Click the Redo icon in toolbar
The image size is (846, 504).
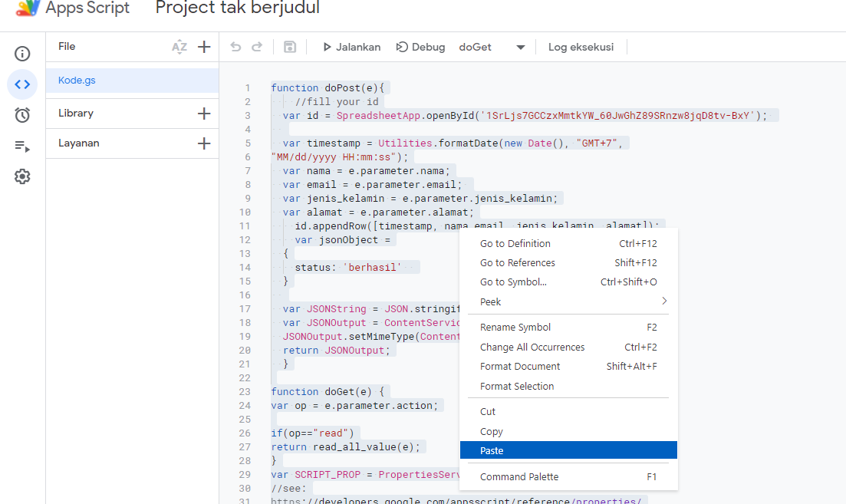256,47
